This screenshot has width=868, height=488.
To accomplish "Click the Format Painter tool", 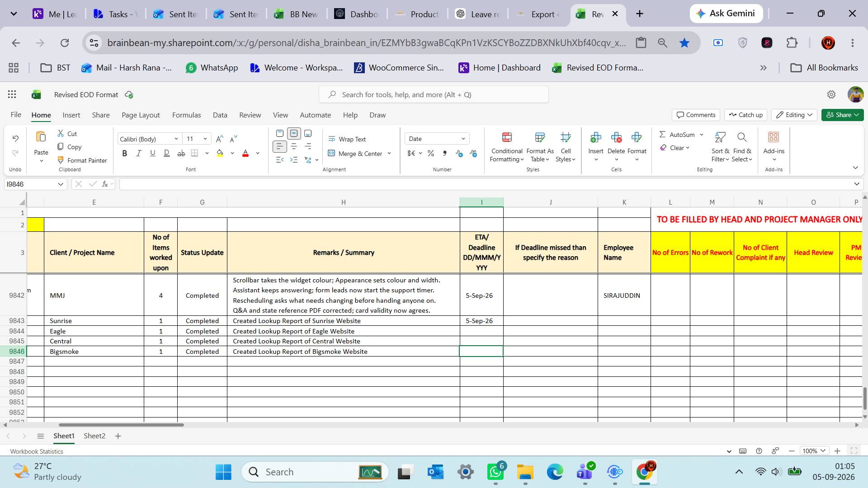I will pyautogui.click(x=82, y=160).
